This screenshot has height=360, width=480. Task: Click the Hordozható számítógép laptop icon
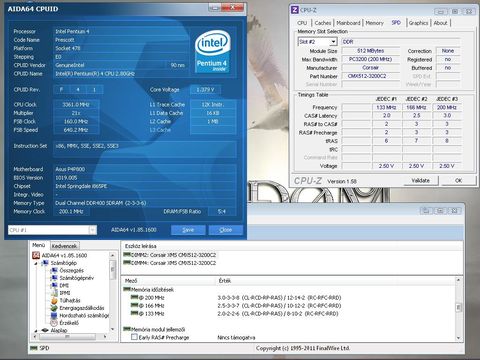click(54, 315)
